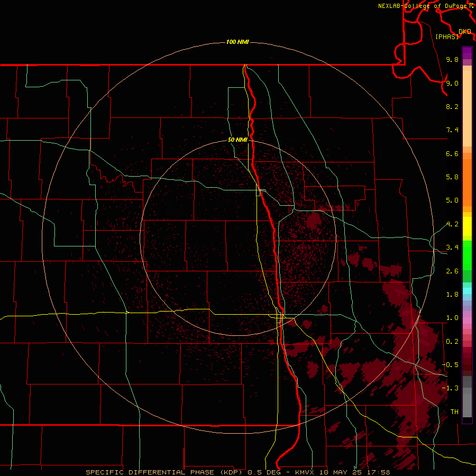Select the yellow band in the color bar
Screen dimensions: 476x476
[467, 226]
